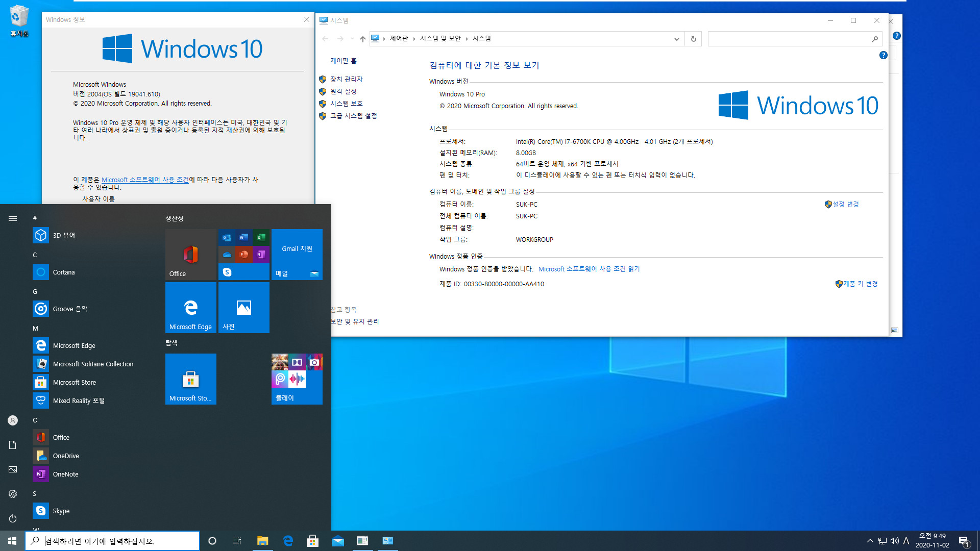This screenshot has height=551, width=980.
Task: Open 원격 설정 link
Action: tap(343, 91)
